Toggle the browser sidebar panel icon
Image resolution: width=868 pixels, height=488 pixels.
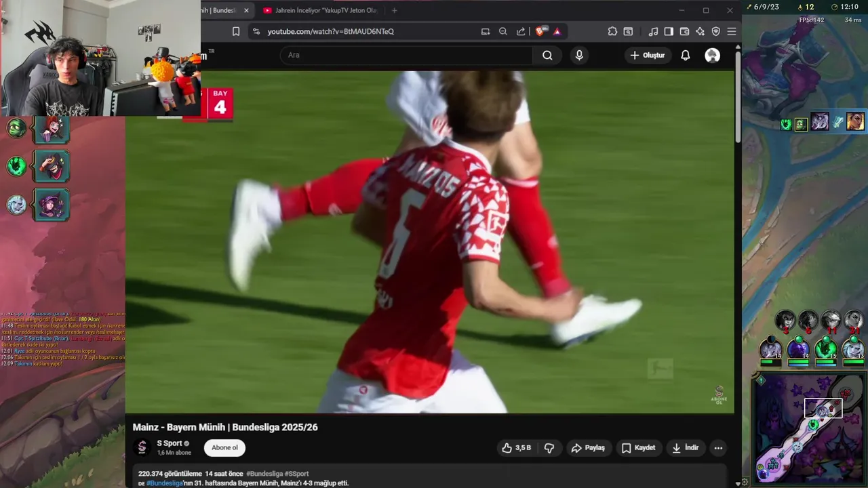[x=669, y=31]
